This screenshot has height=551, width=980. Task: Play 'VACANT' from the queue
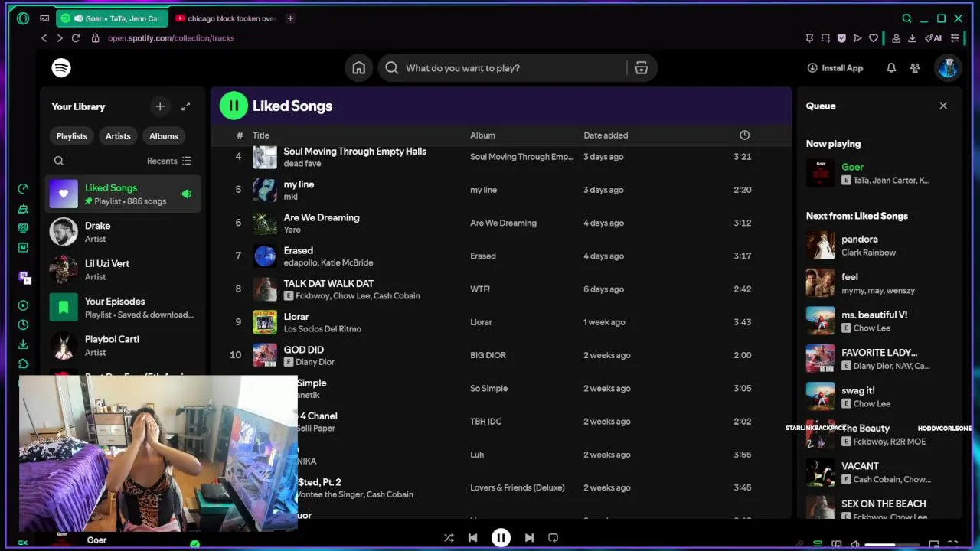point(878,472)
